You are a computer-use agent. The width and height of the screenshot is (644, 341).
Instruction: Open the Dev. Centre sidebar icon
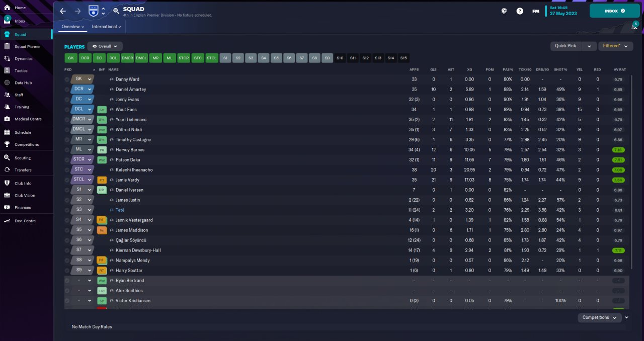click(7, 221)
